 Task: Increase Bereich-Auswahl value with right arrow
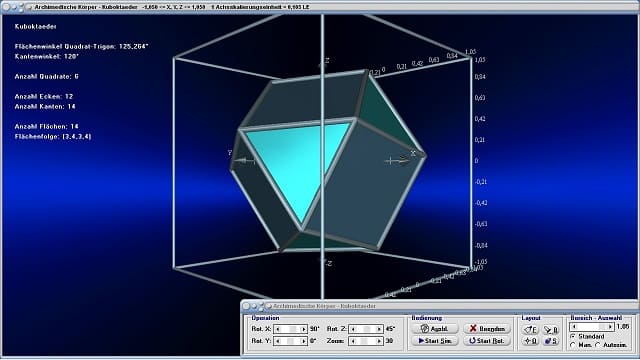(610, 327)
